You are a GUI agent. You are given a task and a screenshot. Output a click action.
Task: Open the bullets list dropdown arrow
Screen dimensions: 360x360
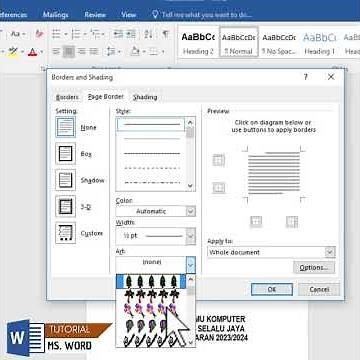(66, 34)
